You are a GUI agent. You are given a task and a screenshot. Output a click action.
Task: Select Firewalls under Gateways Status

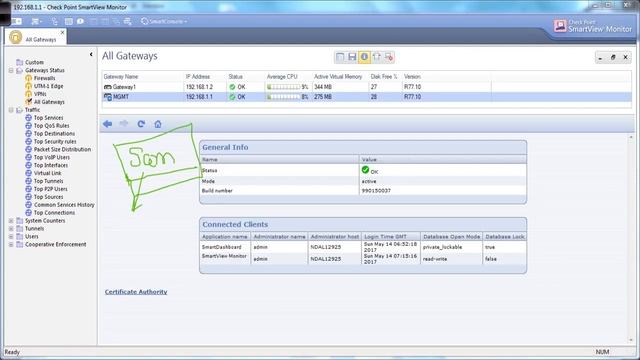[x=44, y=78]
